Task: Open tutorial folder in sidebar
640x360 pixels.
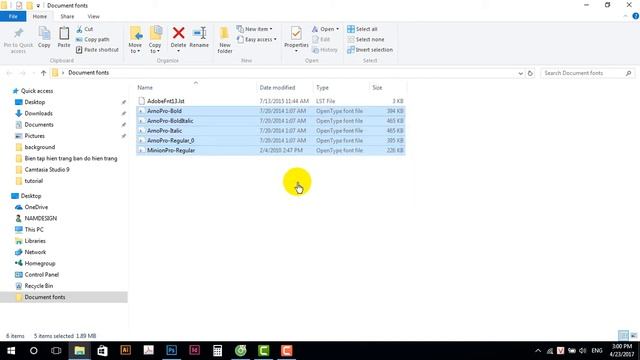Action: pyautogui.click(x=33, y=181)
